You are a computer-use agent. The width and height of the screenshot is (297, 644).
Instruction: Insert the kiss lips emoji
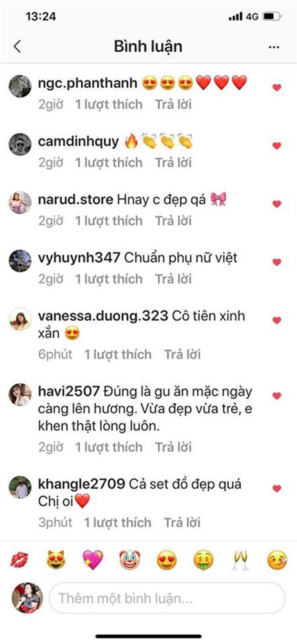(19, 560)
